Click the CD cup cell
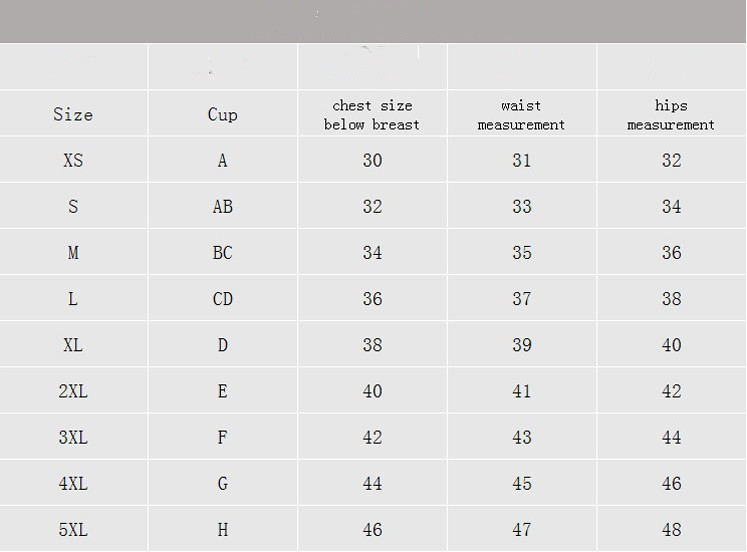The width and height of the screenshot is (747, 552). (x=222, y=298)
